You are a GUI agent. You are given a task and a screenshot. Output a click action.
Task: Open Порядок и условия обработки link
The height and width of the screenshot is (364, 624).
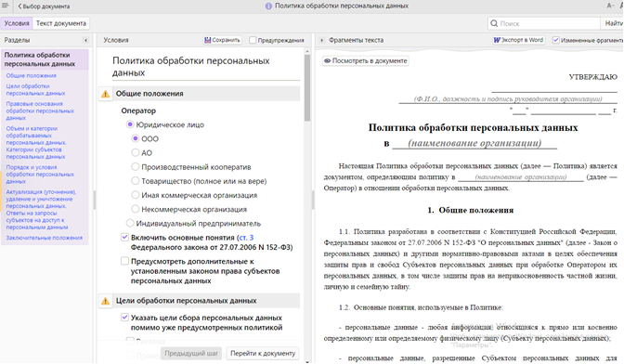coord(40,175)
